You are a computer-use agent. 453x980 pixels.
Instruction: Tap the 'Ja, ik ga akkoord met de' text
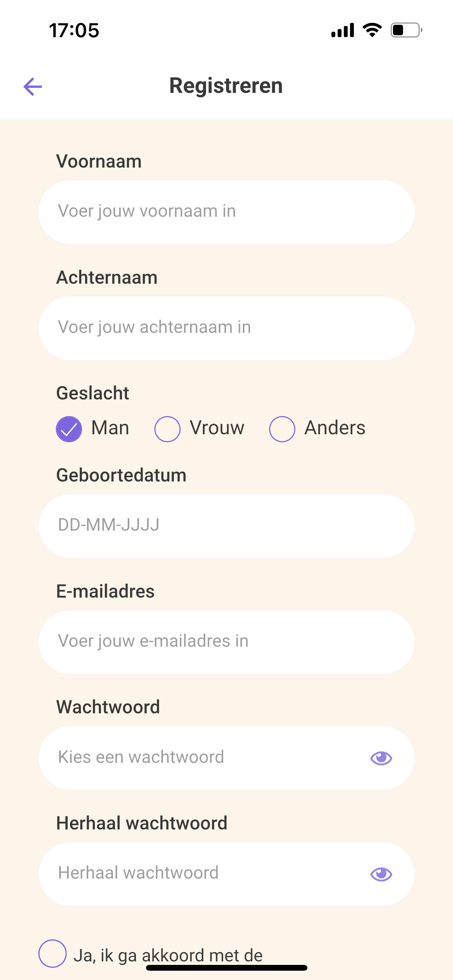click(x=168, y=954)
